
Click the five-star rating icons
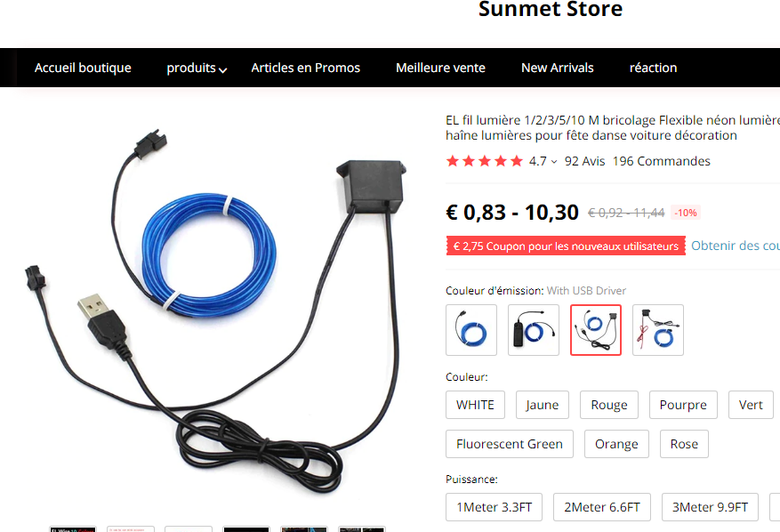click(485, 161)
